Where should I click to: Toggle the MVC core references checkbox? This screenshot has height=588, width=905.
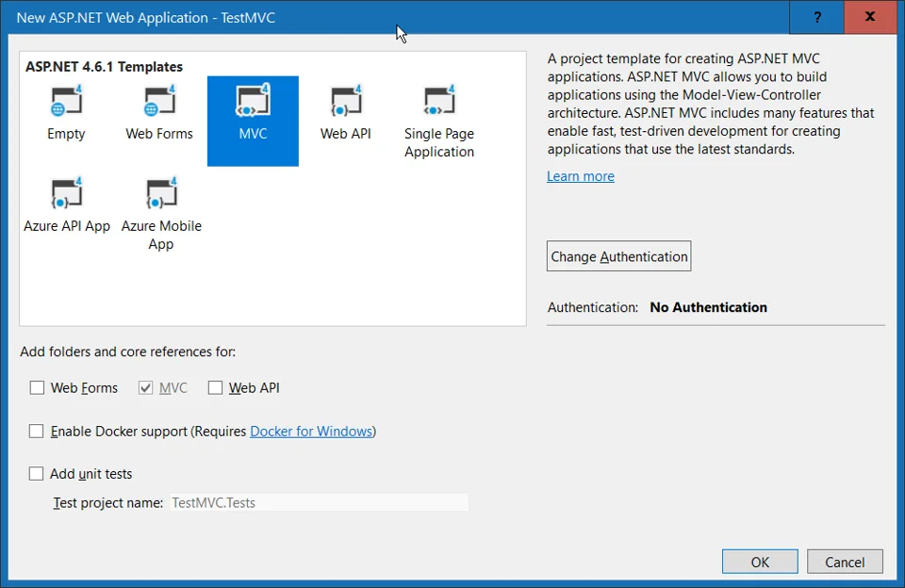tap(145, 388)
